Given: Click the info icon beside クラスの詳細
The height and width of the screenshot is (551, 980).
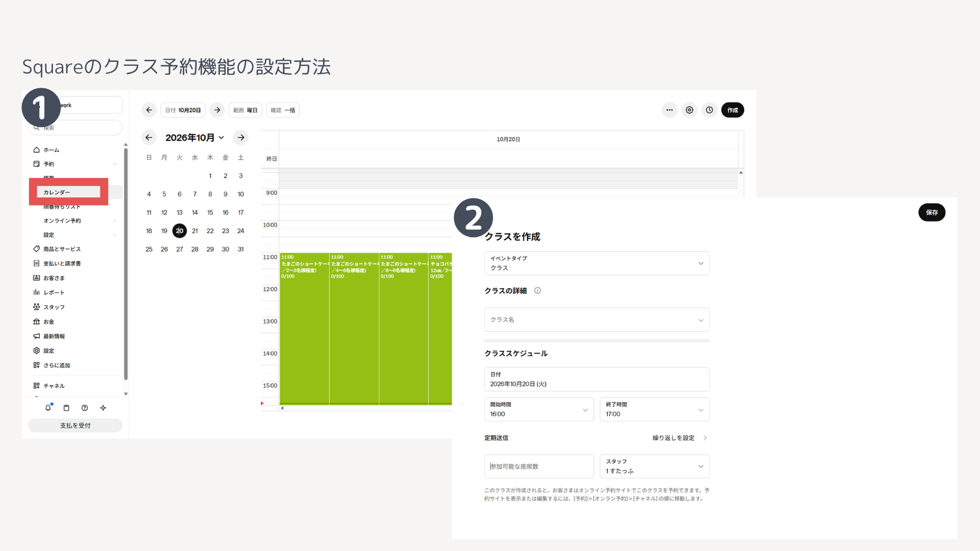Looking at the screenshot, I should tap(537, 291).
